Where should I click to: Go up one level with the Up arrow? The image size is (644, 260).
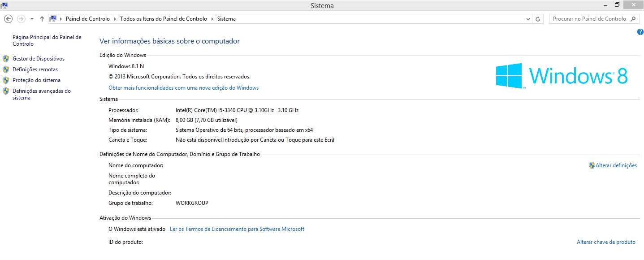click(x=42, y=19)
